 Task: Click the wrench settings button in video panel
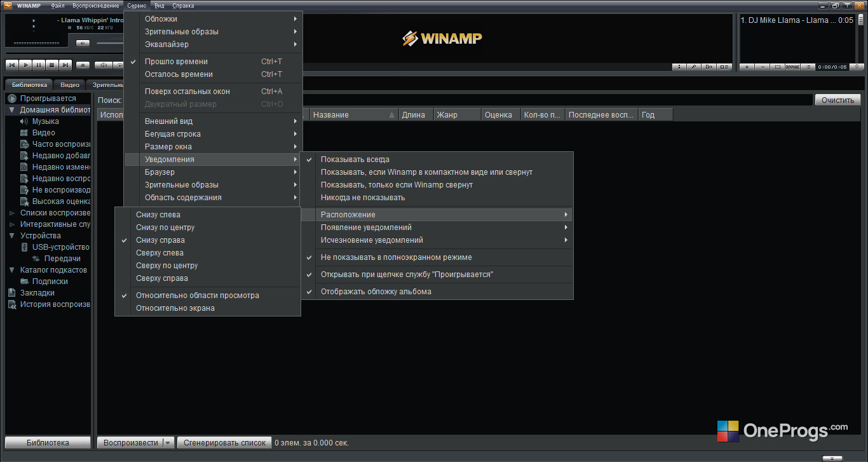point(695,67)
